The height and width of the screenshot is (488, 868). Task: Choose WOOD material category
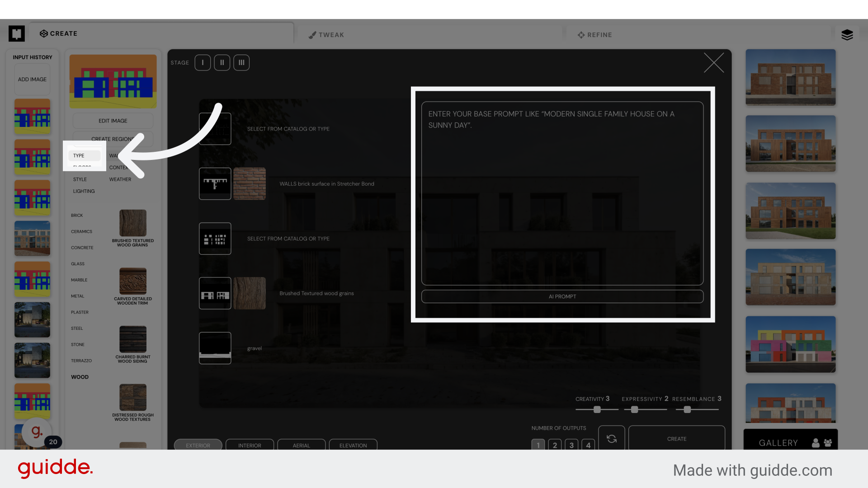click(80, 377)
